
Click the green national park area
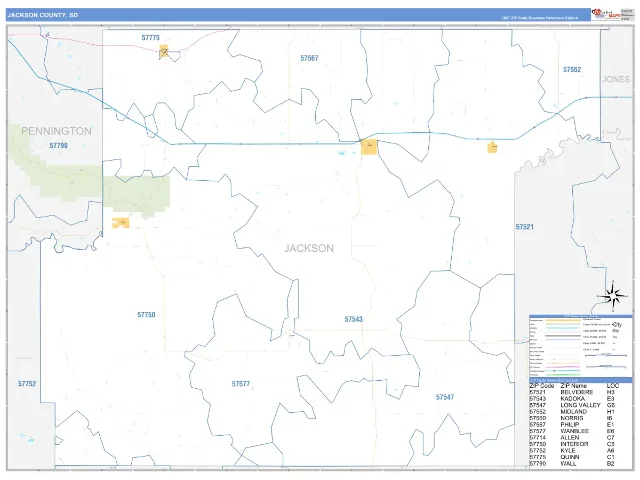coord(89,176)
